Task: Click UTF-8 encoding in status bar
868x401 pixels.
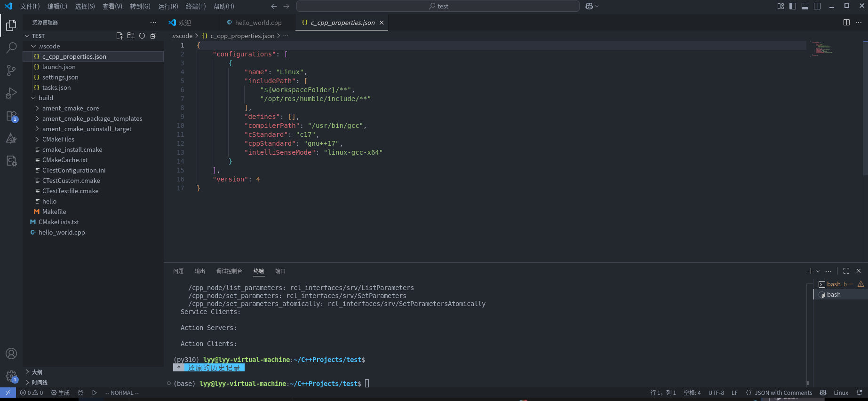Action: pyautogui.click(x=716, y=393)
